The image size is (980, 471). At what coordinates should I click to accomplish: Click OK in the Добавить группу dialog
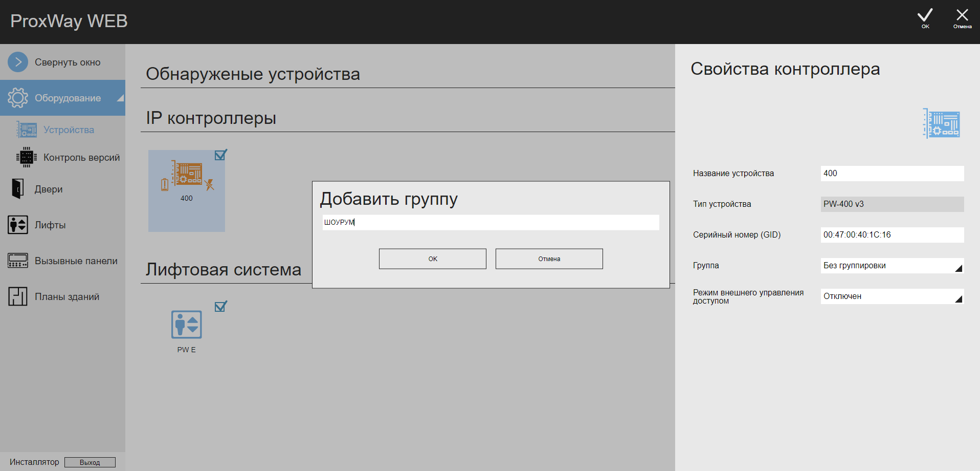pyautogui.click(x=433, y=259)
